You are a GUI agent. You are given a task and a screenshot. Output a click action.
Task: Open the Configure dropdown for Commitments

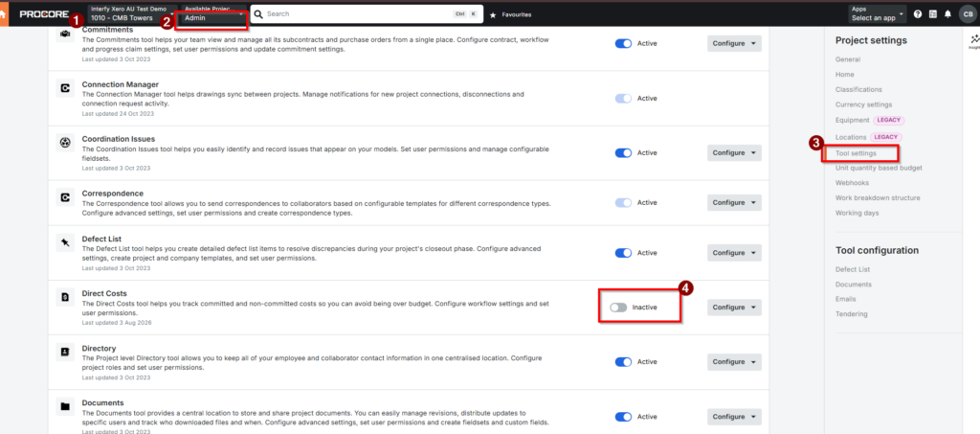point(734,44)
